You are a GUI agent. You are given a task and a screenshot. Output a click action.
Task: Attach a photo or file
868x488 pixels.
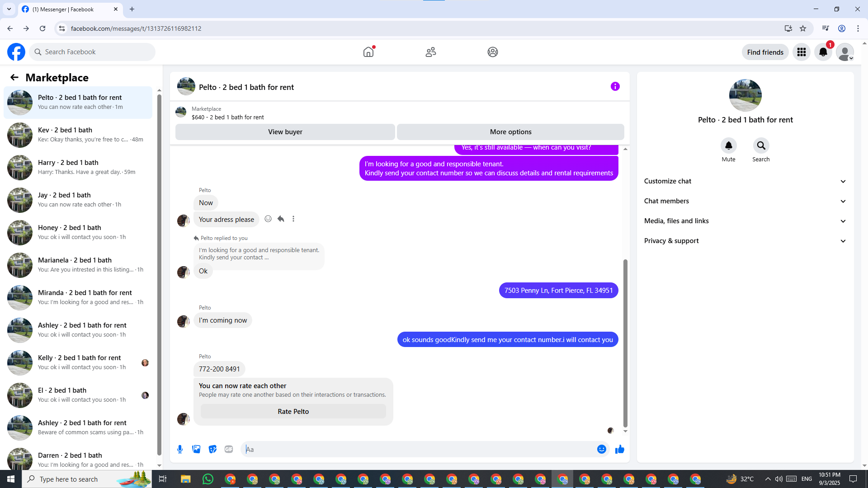196,449
